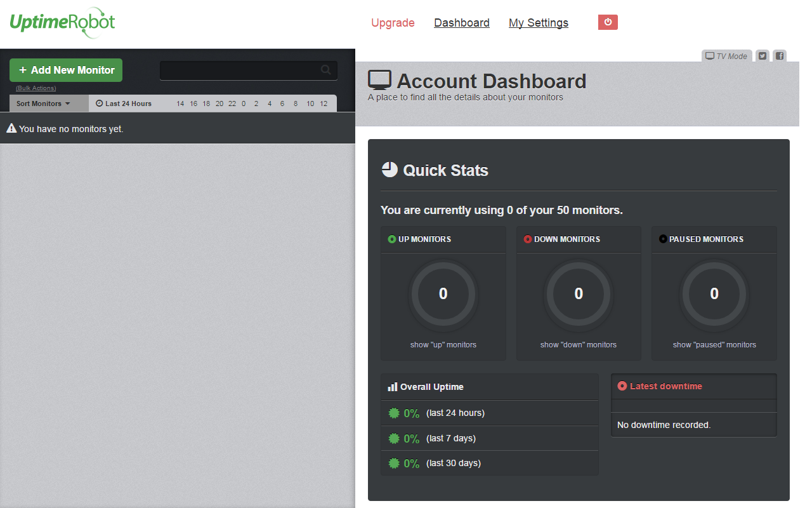Click the clock icon beside Last 24 Hours
Screen dimensions: 812x508
tap(99, 104)
